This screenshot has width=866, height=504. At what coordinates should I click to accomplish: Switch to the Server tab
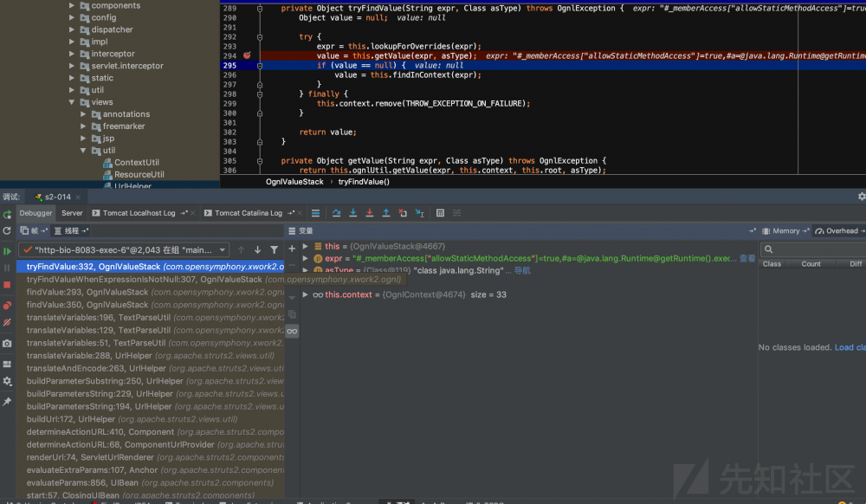[x=72, y=213]
